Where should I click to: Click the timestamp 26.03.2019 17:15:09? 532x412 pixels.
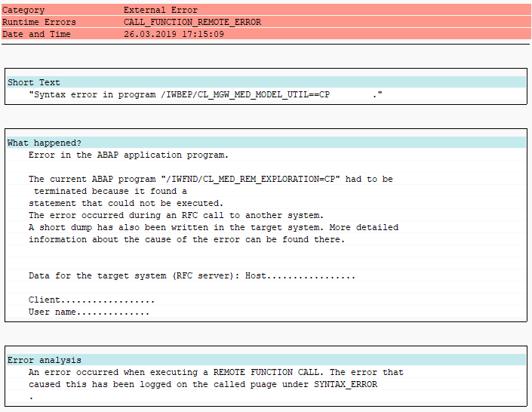point(174,34)
